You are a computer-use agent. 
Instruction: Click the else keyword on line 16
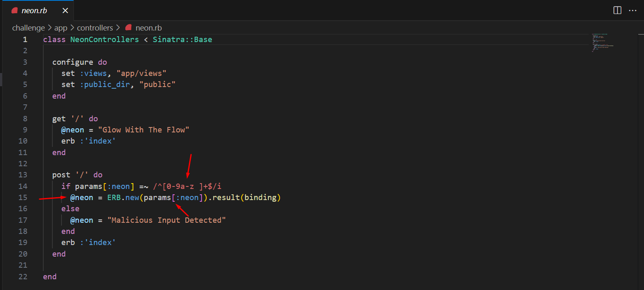coord(70,209)
